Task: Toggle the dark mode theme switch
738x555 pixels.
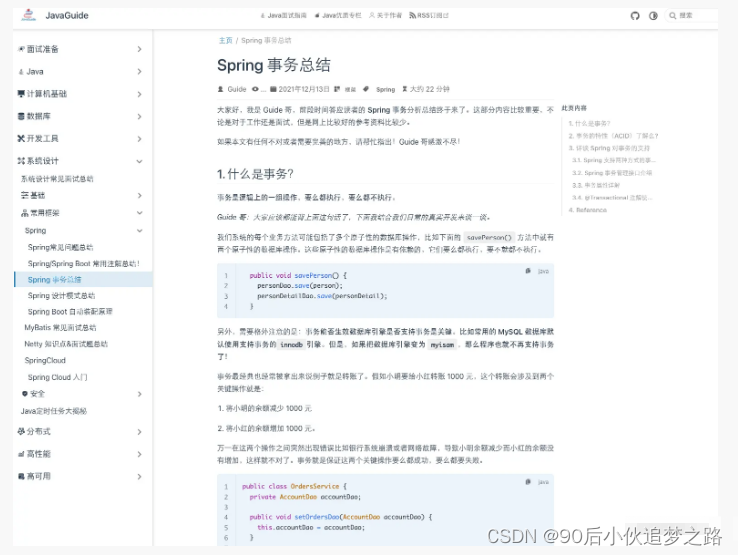Action: [x=653, y=16]
